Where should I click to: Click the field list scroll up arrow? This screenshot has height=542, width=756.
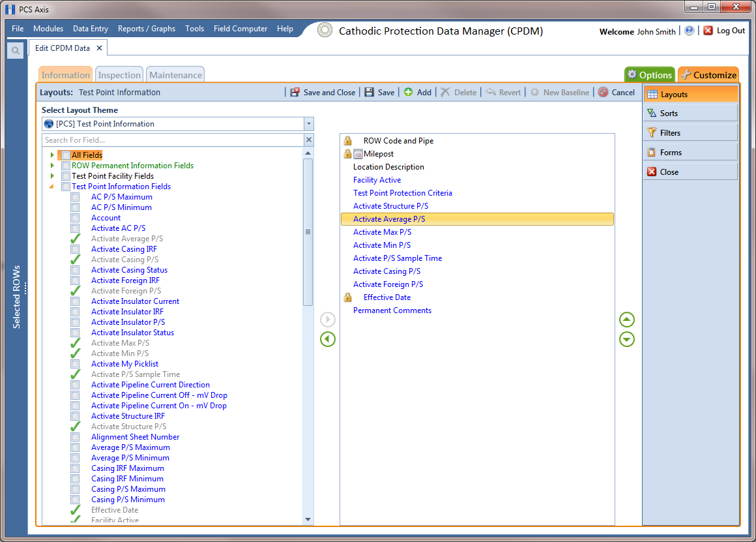pos(308,153)
